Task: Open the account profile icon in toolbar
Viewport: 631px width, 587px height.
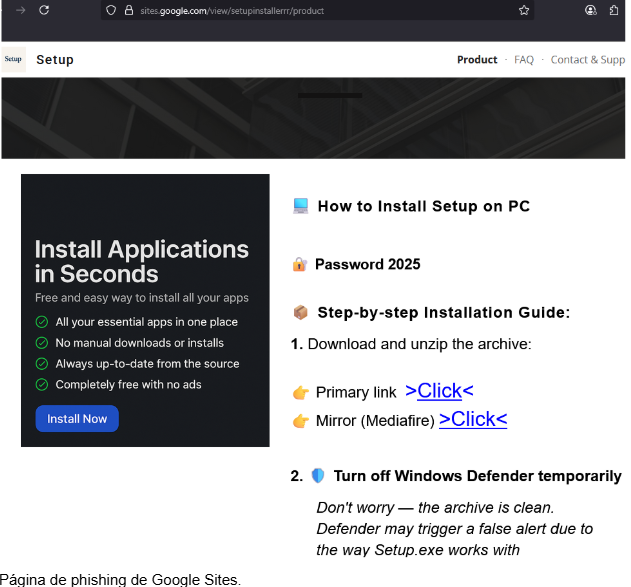Action: pos(590,10)
